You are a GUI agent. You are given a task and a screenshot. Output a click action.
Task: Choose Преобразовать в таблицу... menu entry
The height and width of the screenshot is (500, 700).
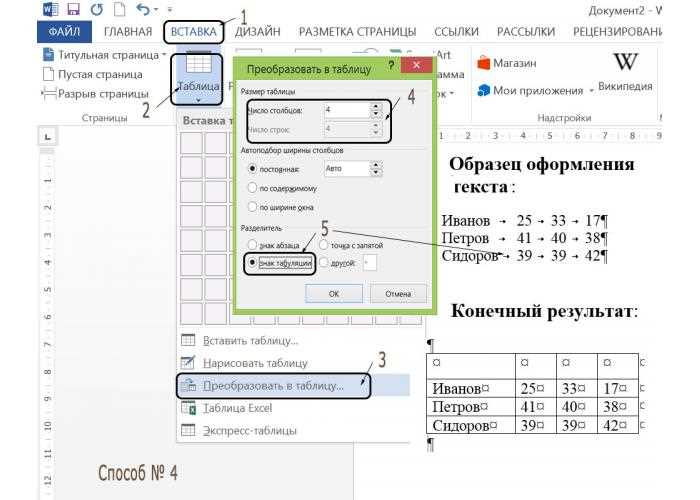click(x=293, y=386)
